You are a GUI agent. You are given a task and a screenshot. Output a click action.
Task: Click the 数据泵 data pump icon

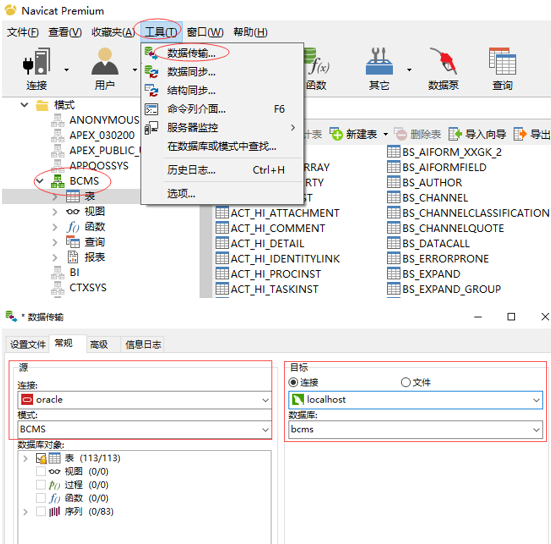tap(443, 61)
